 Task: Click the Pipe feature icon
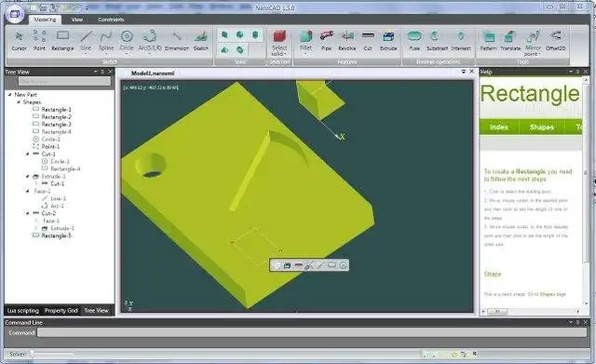point(327,36)
